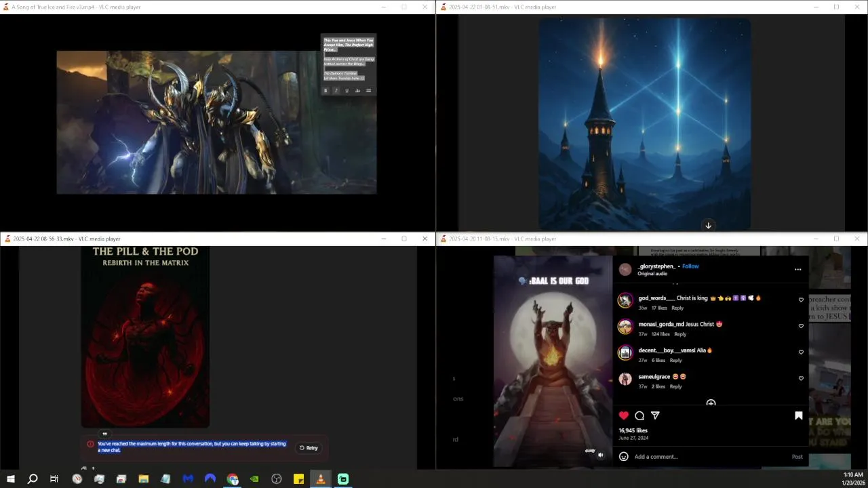Open _glorystephen_ profile picture

click(625, 269)
